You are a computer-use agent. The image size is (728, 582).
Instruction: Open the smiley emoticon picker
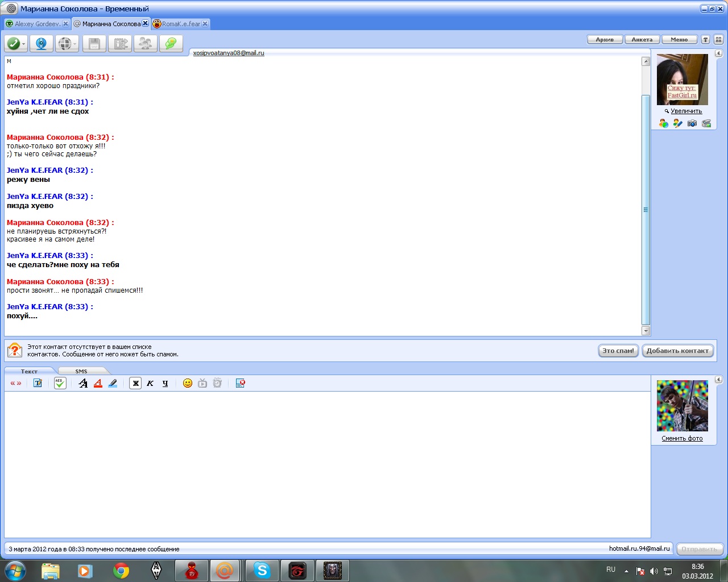tap(188, 383)
